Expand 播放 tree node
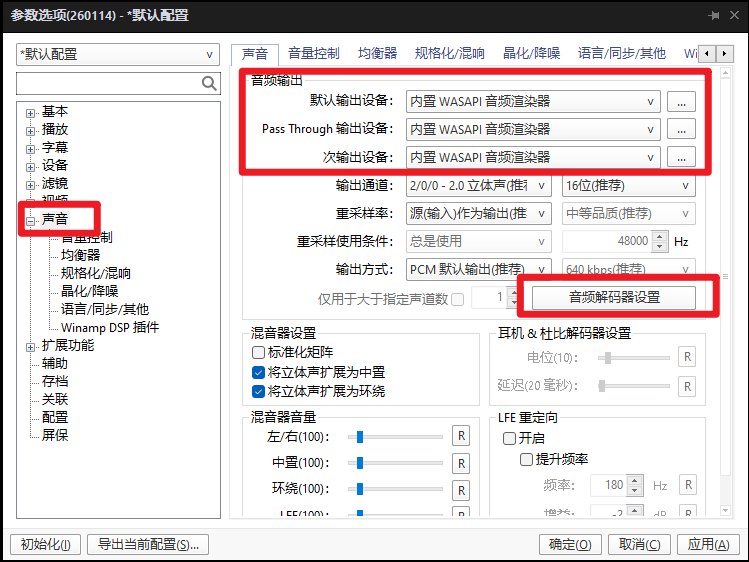The height and width of the screenshot is (562, 749). (x=31, y=131)
